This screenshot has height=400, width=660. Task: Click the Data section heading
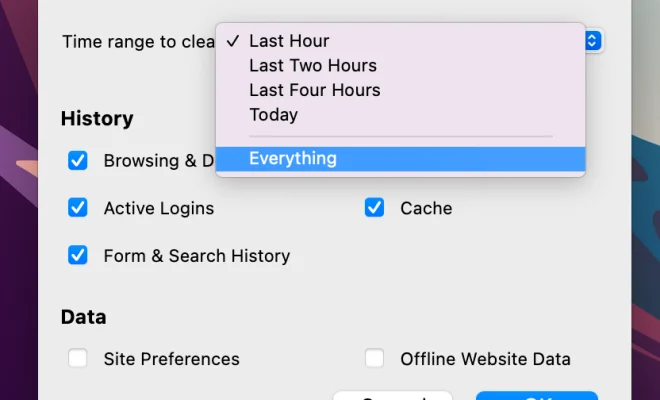point(83,317)
